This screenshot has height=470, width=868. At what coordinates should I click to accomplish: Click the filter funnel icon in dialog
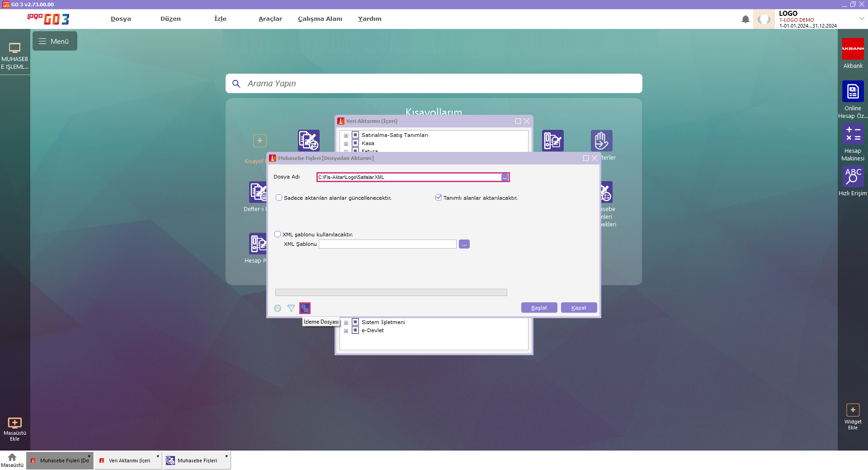point(291,308)
